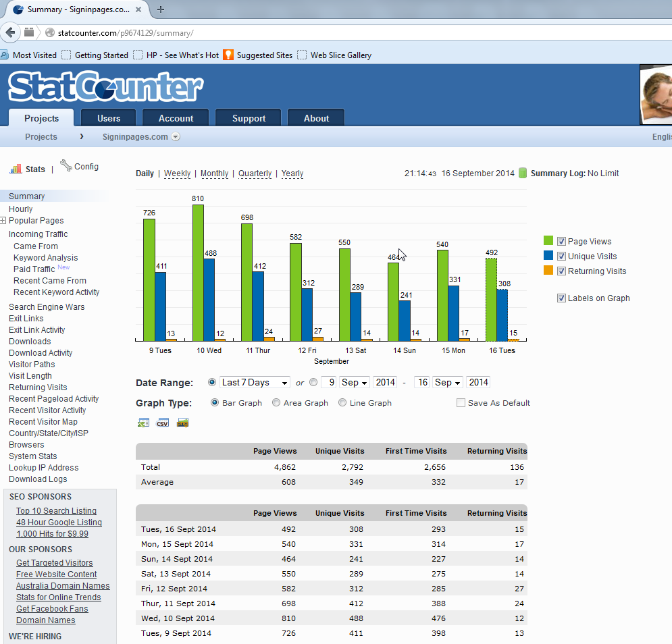Open Search Engine Wars in sidebar
672x644 pixels.
pyautogui.click(x=47, y=306)
